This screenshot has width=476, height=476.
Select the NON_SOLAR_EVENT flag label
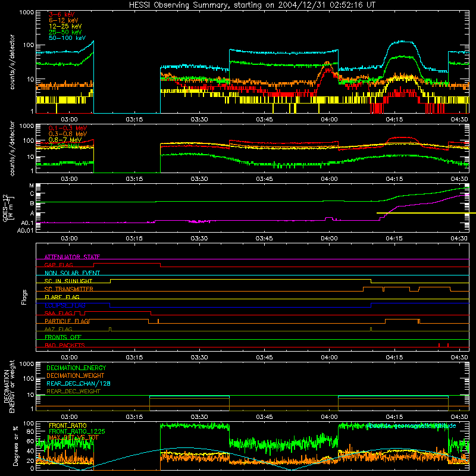(72, 273)
